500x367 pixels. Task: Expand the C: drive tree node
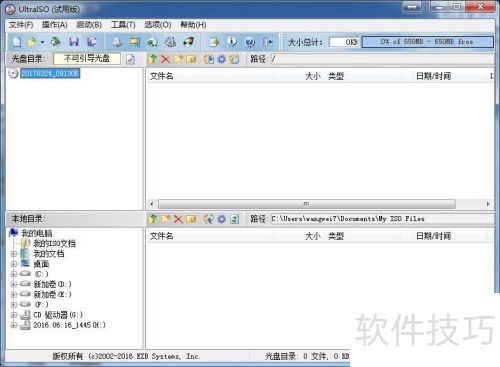tap(14, 274)
